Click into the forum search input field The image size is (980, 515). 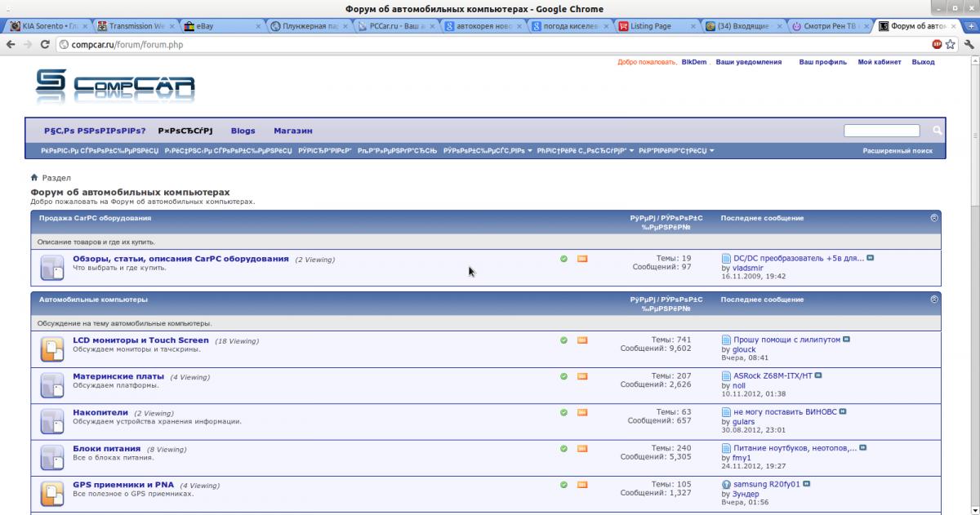click(x=881, y=131)
